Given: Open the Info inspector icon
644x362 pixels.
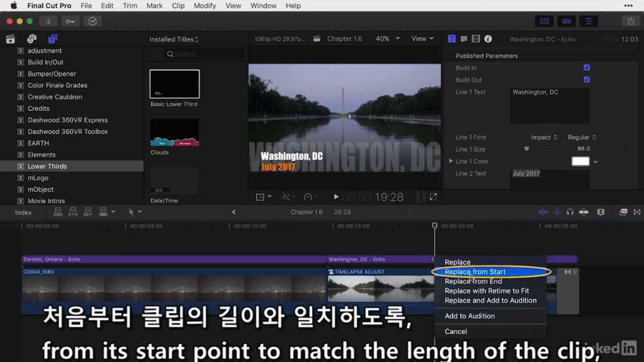Looking at the screenshot, I should coord(488,39).
